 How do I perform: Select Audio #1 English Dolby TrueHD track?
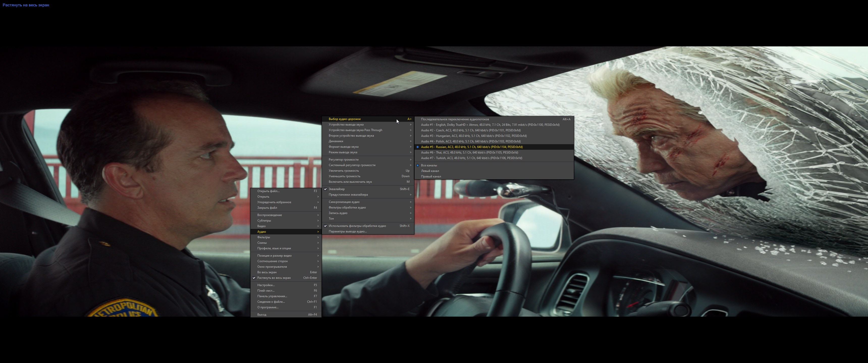pyautogui.click(x=494, y=125)
